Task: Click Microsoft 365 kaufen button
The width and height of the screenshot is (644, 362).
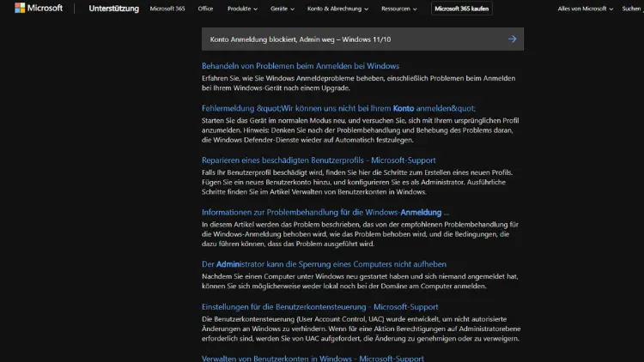Action: (x=462, y=9)
